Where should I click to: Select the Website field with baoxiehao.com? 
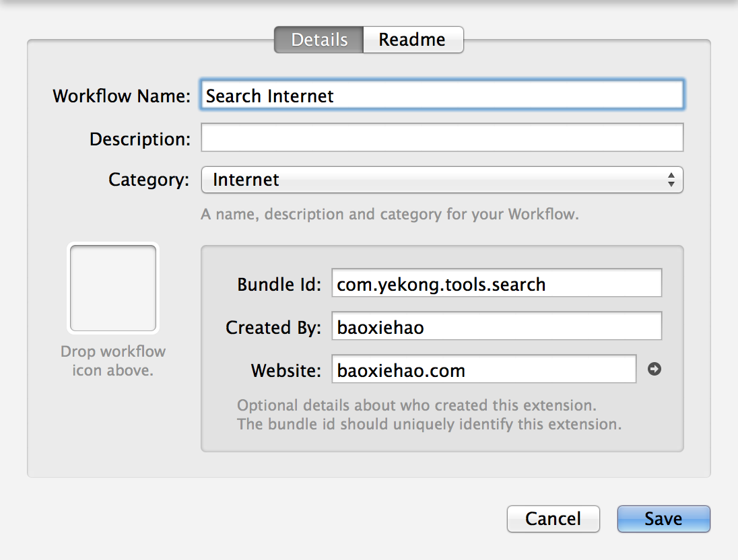[x=483, y=370]
